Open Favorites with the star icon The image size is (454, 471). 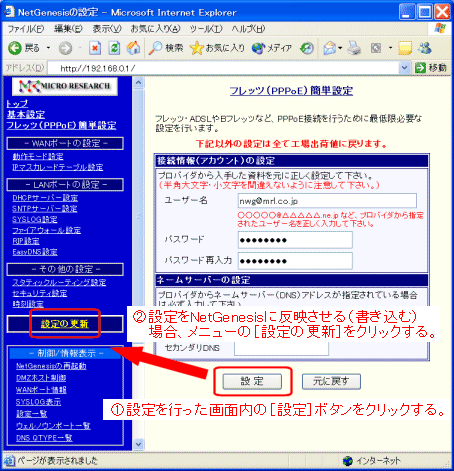click(197, 48)
